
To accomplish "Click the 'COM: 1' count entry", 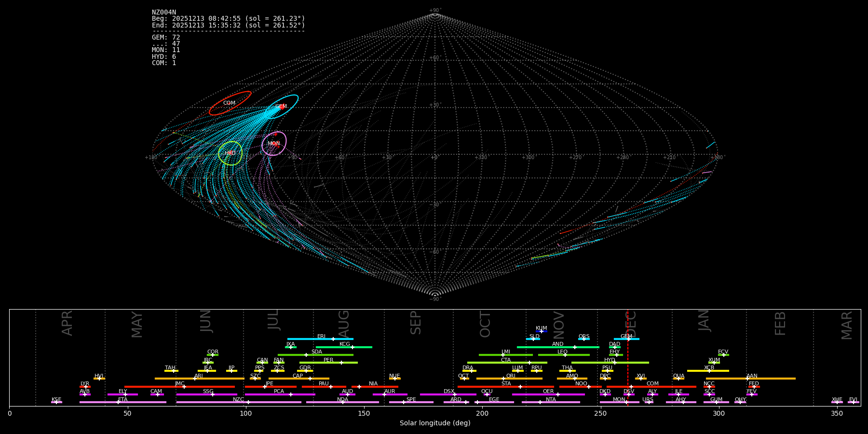I will click(x=164, y=63).
